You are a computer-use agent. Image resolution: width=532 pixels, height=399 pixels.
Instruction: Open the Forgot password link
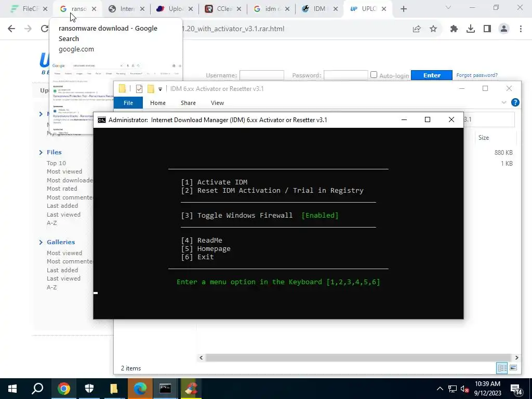tap(477, 75)
